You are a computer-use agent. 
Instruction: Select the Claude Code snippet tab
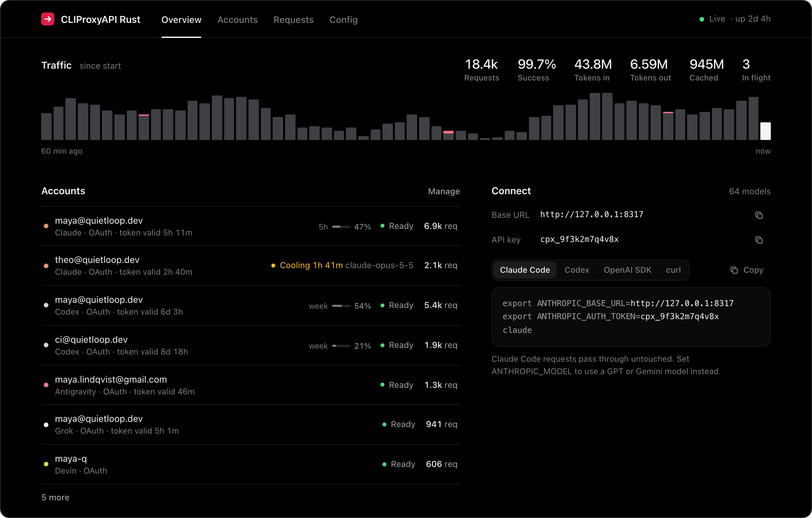click(525, 270)
